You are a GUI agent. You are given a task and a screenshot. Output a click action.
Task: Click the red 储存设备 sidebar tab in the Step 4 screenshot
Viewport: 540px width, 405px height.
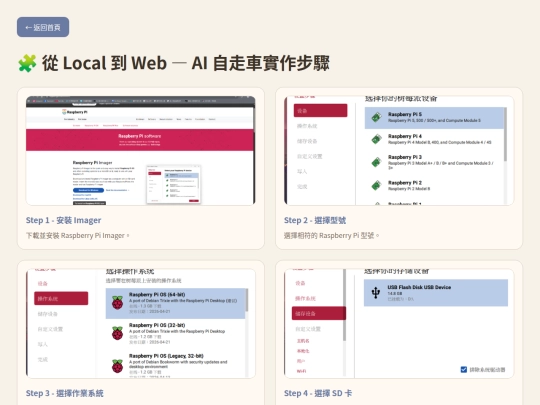[319, 313]
